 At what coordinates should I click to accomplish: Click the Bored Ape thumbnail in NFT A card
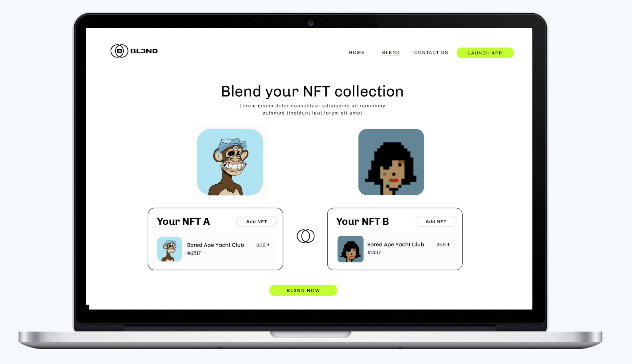[169, 248]
